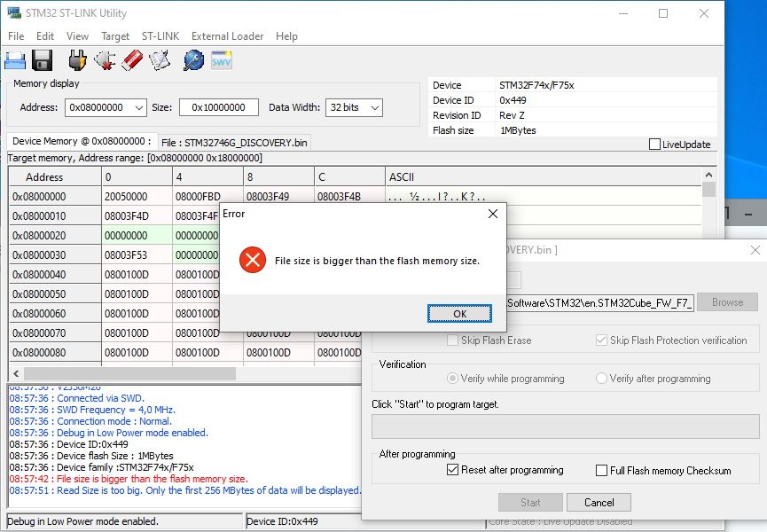
Task: Click the ASCII column header
Action: tap(543, 177)
